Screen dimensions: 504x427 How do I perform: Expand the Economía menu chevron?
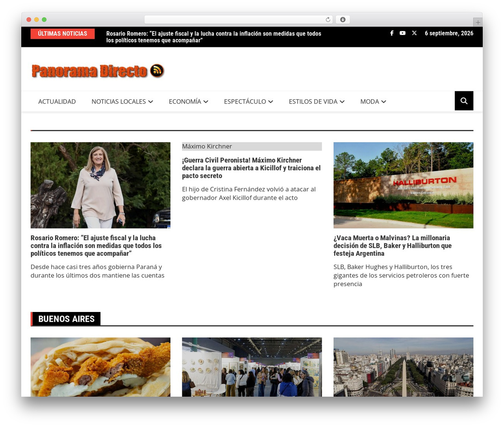click(206, 102)
